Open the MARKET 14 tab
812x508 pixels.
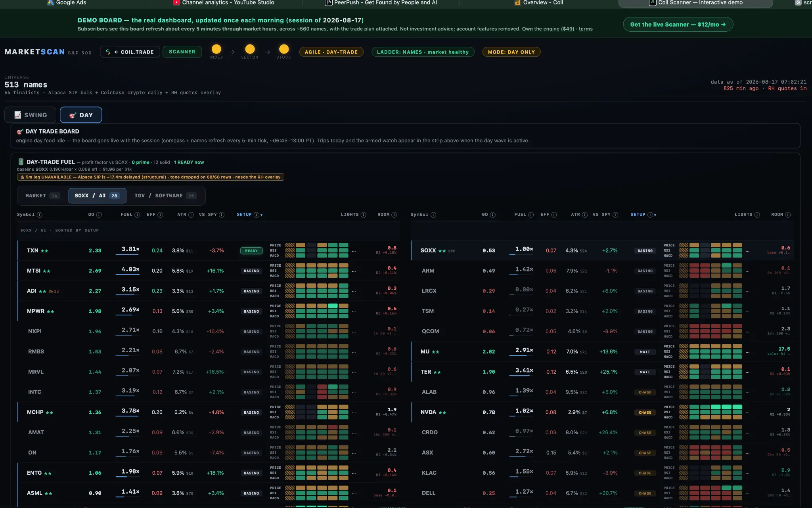point(43,196)
